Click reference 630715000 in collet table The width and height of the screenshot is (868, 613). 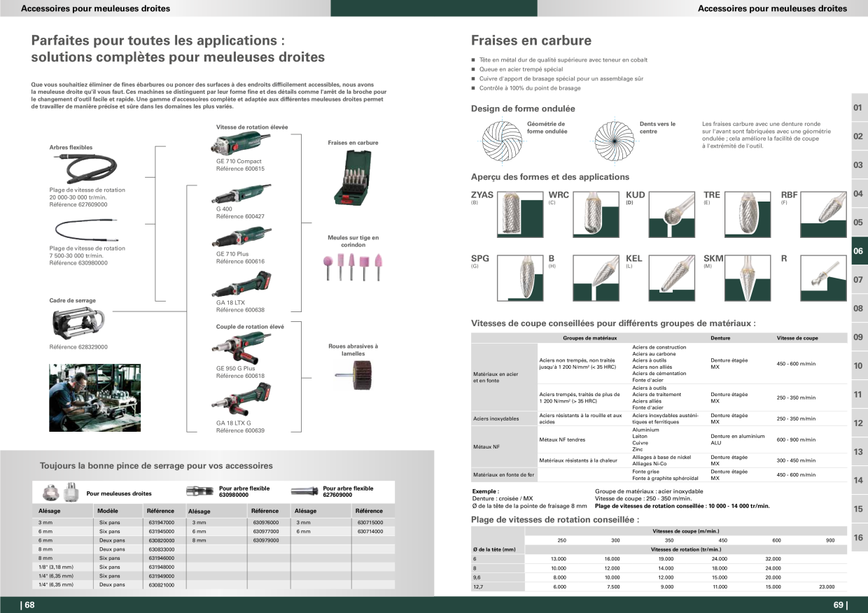click(370, 523)
